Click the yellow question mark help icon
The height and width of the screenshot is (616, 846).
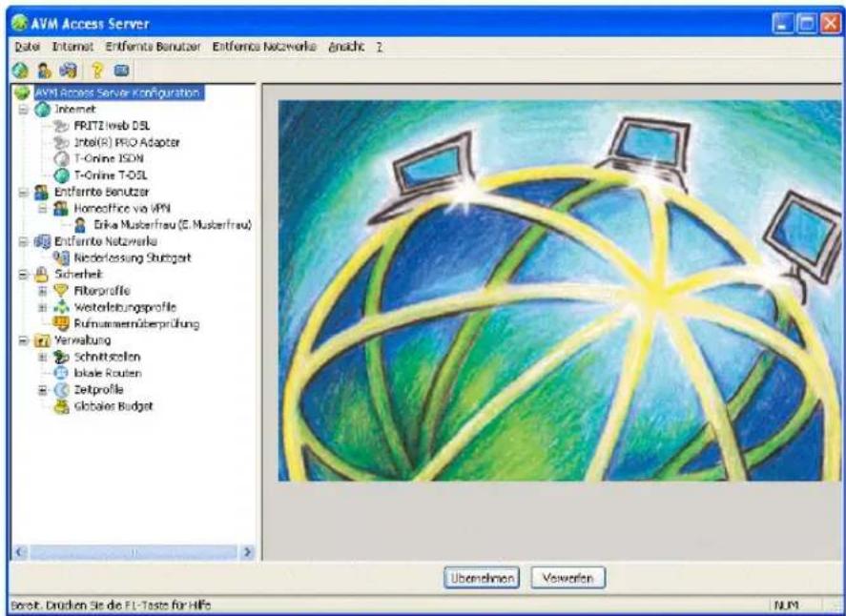97,71
